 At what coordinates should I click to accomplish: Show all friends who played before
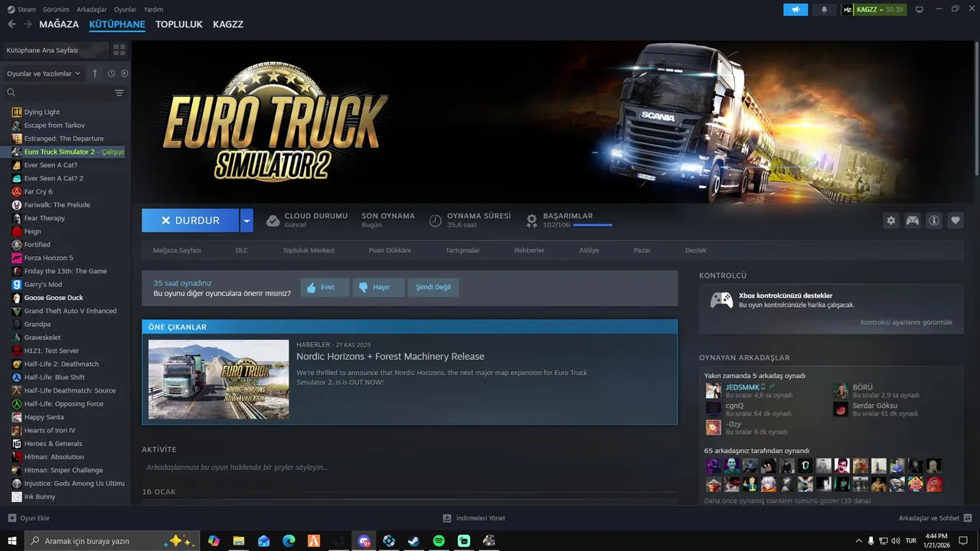[x=787, y=500]
